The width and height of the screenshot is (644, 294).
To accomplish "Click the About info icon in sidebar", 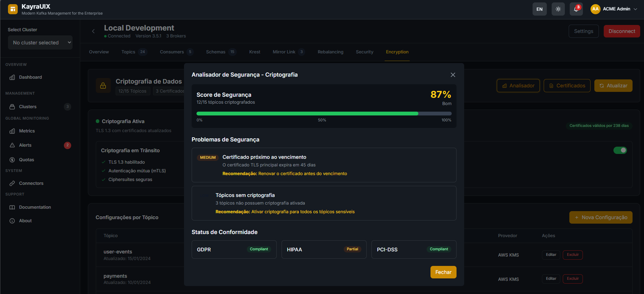I will [x=12, y=221].
